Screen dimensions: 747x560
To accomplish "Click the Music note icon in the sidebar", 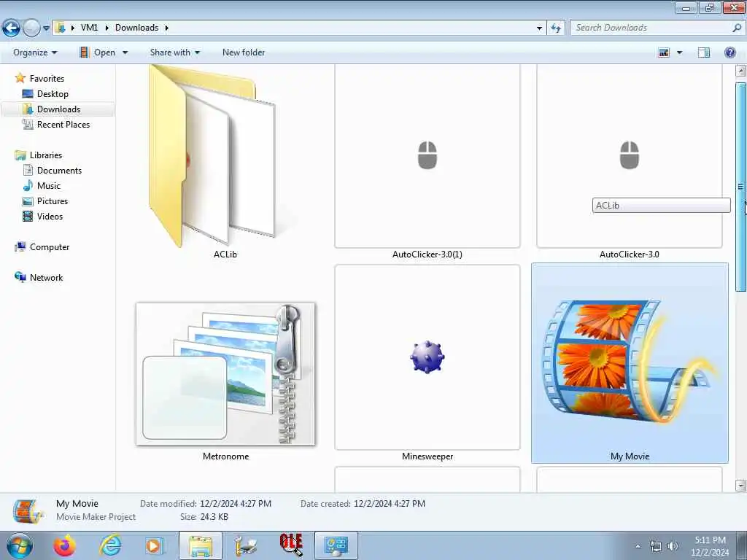I will (x=28, y=185).
